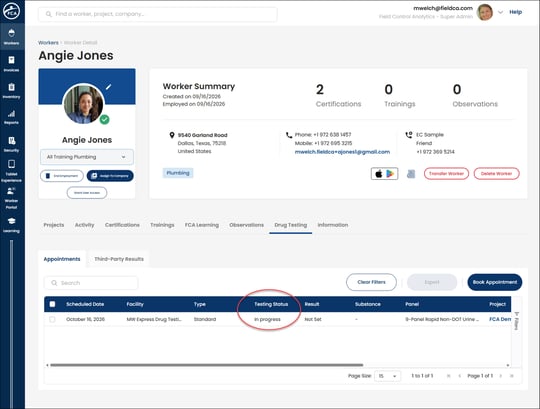Switch to the Trainings tab
540x409 pixels.
pyautogui.click(x=162, y=225)
